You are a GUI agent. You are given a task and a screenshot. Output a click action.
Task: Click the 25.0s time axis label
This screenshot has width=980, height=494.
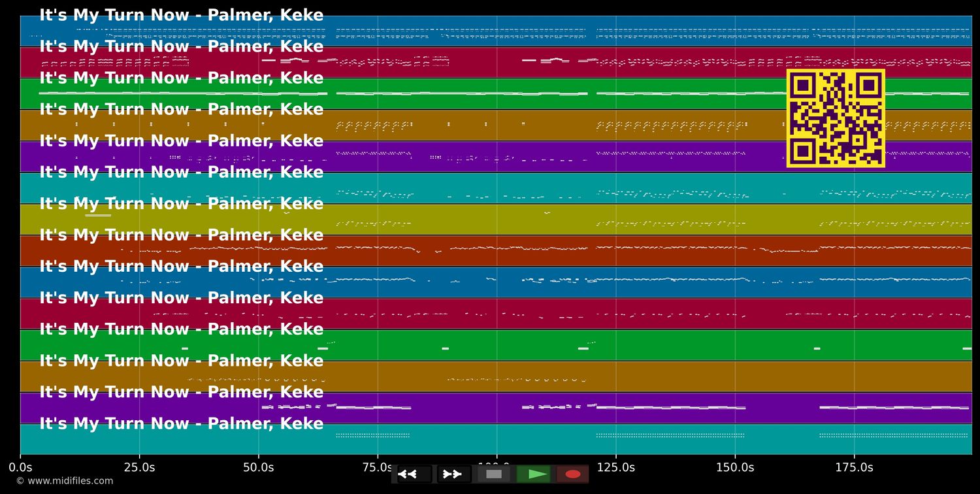tap(139, 467)
